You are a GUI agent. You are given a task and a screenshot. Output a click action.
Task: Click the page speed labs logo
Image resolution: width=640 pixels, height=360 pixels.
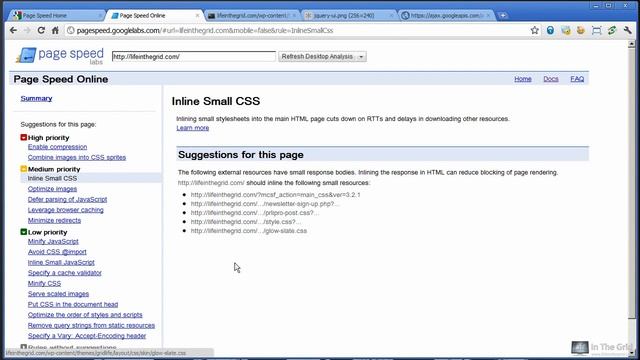(x=60, y=56)
